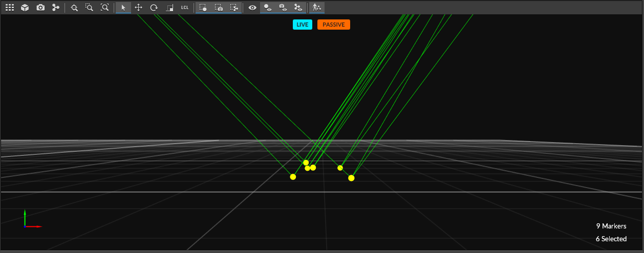Enable camera selection filter
The width and height of the screenshot is (644, 253).
219,8
